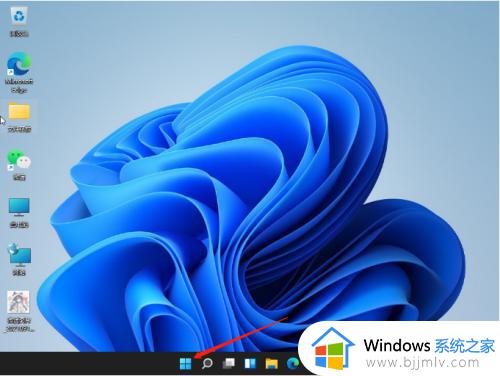Viewport: 500px width, 376px height.
Task: Open the WeChat desktop shortcut
Action: pyautogui.click(x=19, y=160)
